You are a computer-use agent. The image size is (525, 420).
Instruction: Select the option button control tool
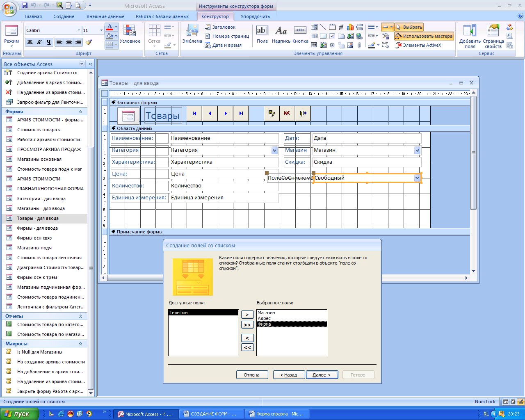(332, 45)
